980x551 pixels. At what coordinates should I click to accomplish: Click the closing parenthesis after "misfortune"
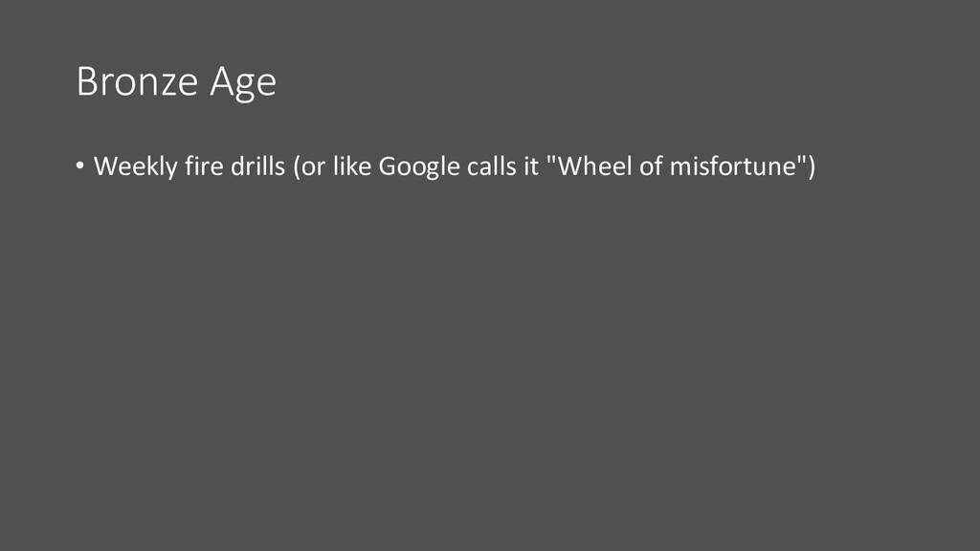click(x=812, y=166)
